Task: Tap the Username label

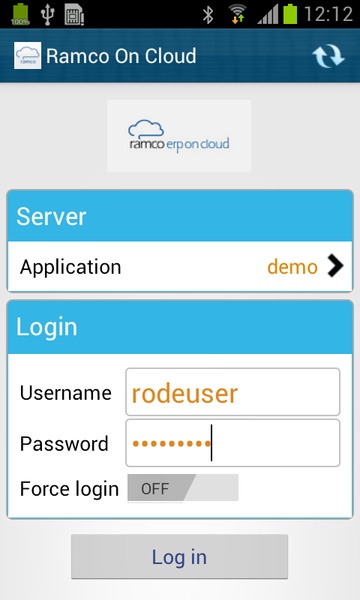Action: 65,393
